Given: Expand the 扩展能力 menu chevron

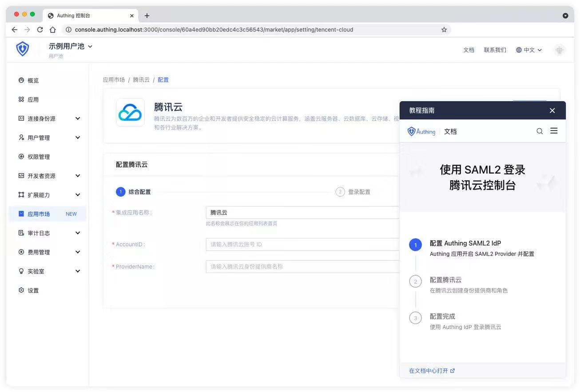Looking at the screenshot, I should coord(78,195).
